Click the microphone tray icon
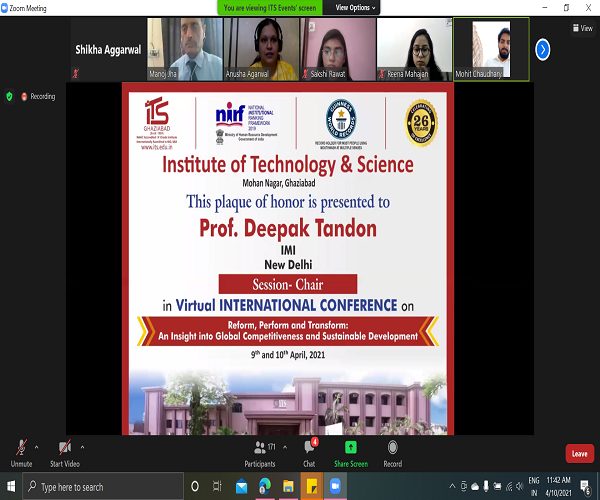The width and height of the screenshot is (600, 500). 486,486
